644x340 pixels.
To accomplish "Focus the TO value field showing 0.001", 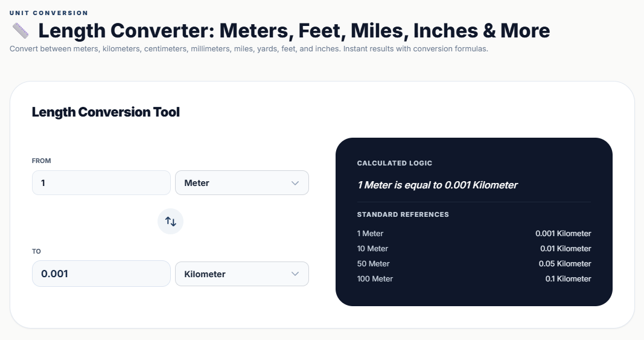I will (101, 274).
